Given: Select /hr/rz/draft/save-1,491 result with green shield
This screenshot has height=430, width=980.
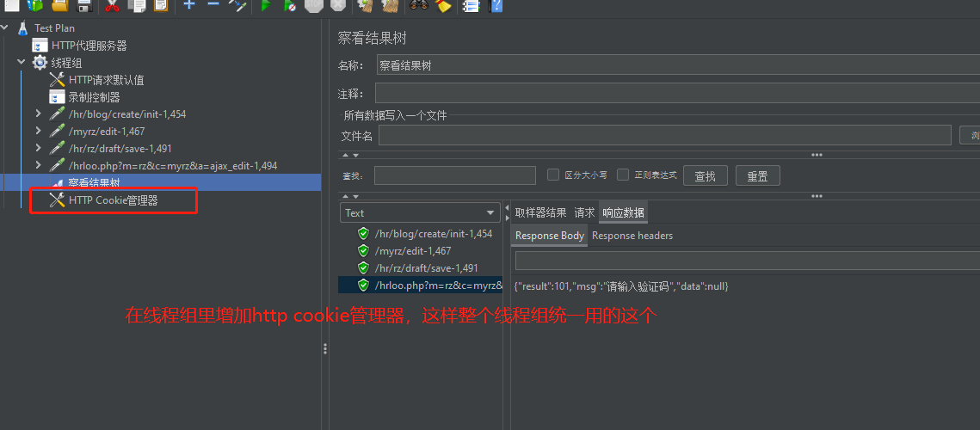Looking at the screenshot, I should [x=417, y=267].
